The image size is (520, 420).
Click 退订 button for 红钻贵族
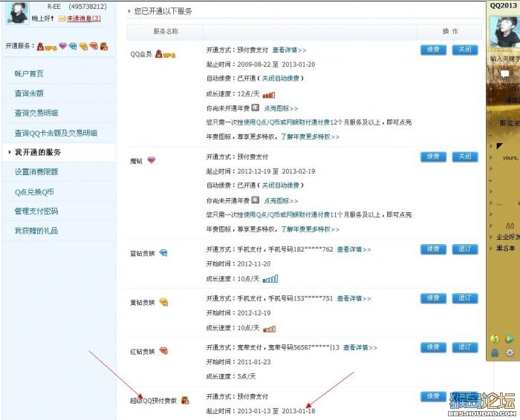point(465,347)
